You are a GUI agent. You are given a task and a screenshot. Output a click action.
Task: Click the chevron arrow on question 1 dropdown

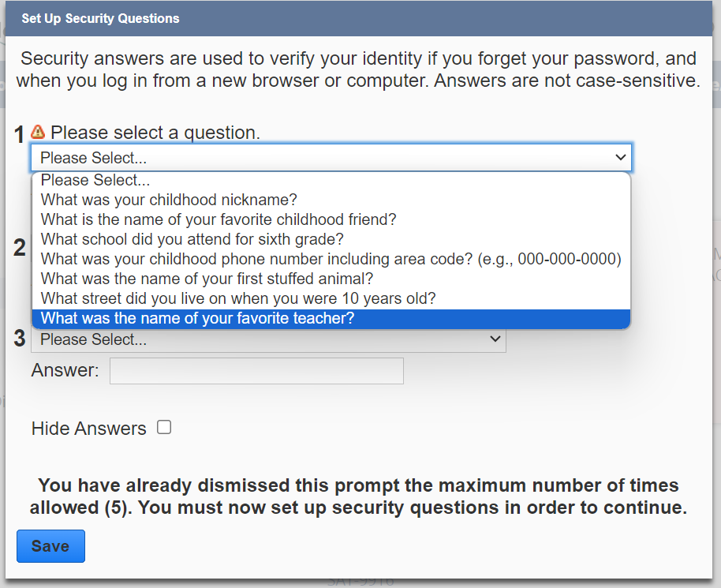(x=620, y=158)
